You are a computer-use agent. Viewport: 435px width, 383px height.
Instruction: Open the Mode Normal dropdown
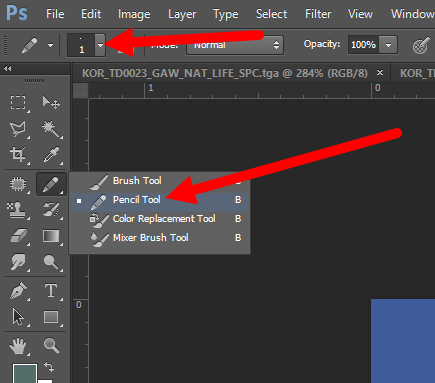click(235, 45)
